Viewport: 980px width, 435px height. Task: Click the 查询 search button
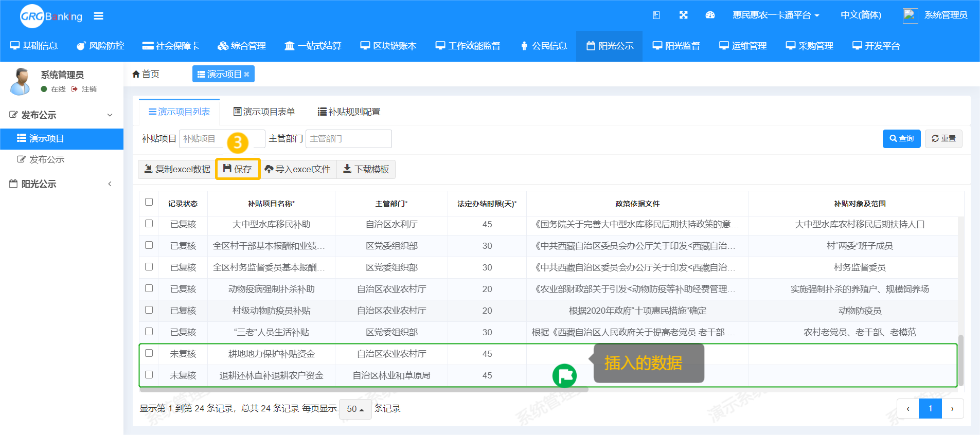pyautogui.click(x=901, y=139)
